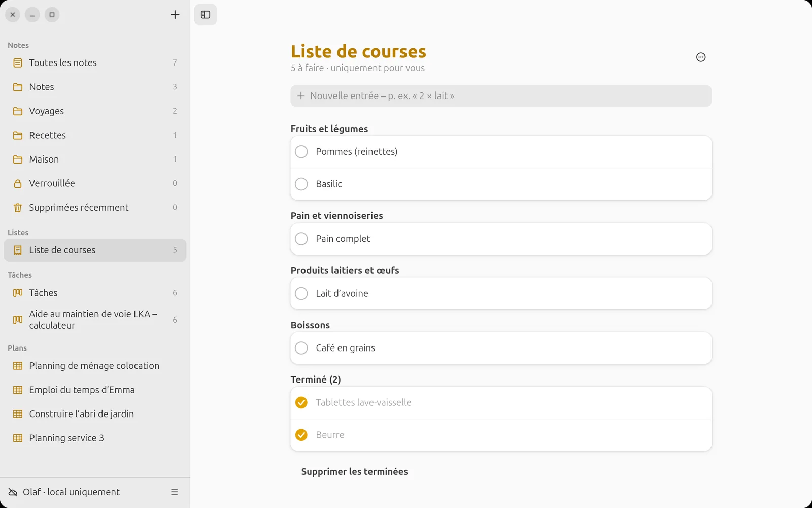
Task: Click the plus icon to add new note
Action: pyautogui.click(x=175, y=15)
